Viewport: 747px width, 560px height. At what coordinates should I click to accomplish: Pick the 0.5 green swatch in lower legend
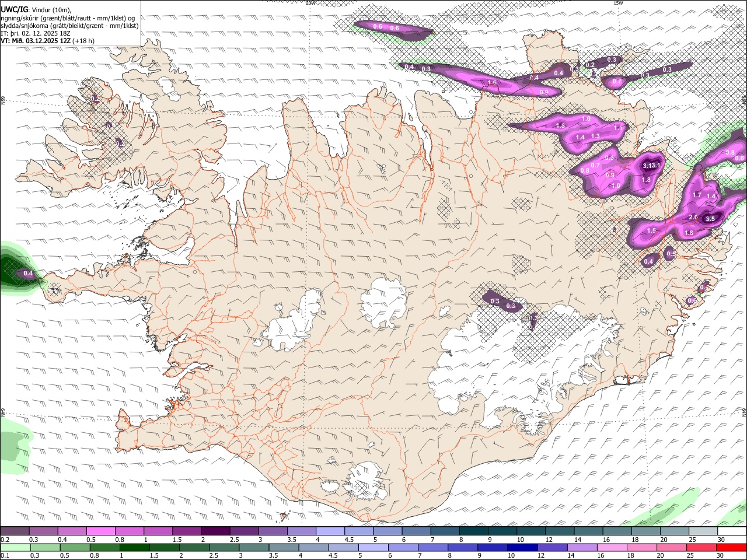point(74,547)
